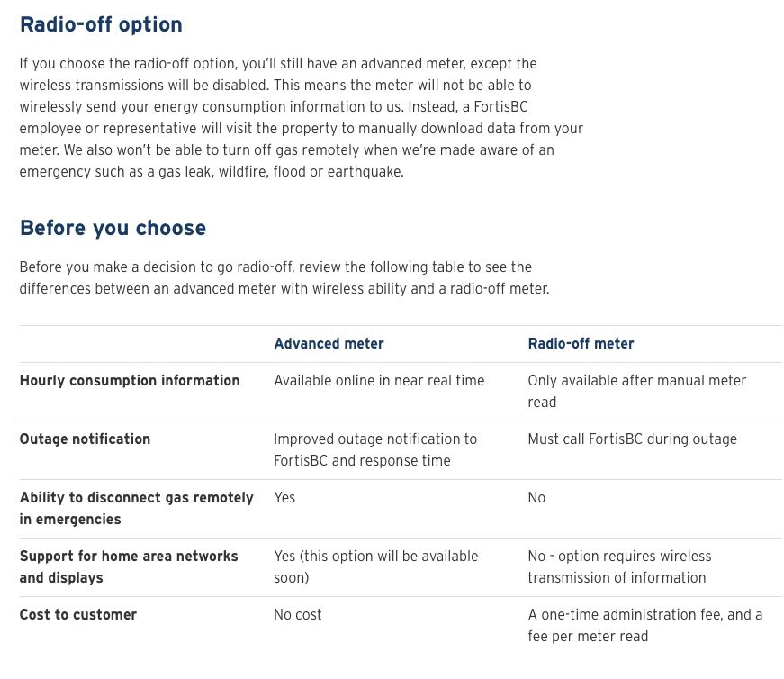The height and width of the screenshot is (679, 784).
Task: Click the paragraph starting "If you choose the radio-off option"
Action: coord(301,117)
